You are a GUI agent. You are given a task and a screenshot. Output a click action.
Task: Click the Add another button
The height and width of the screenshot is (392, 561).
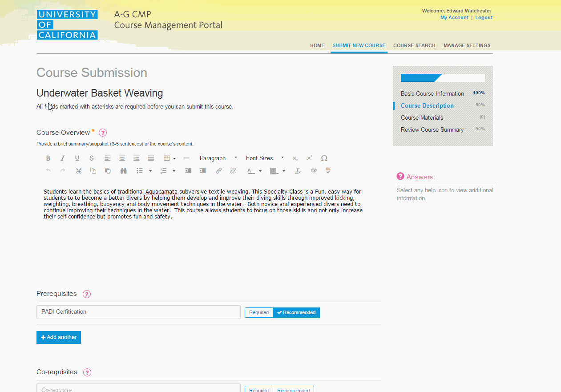pyautogui.click(x=59, y=337)
